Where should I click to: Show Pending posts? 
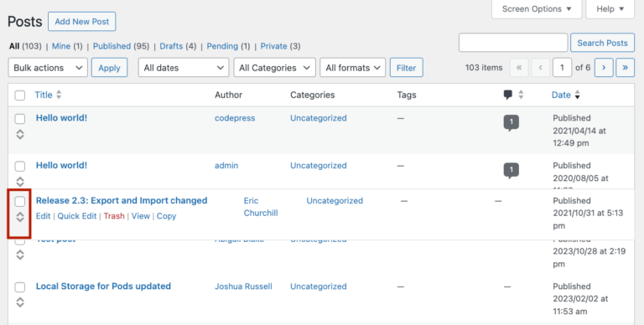coord(222,46)
